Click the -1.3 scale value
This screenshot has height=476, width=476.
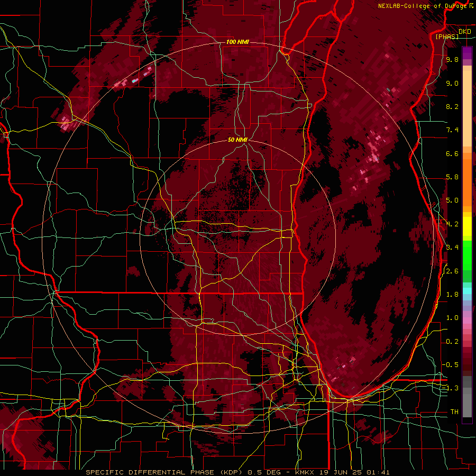[451, 388]
